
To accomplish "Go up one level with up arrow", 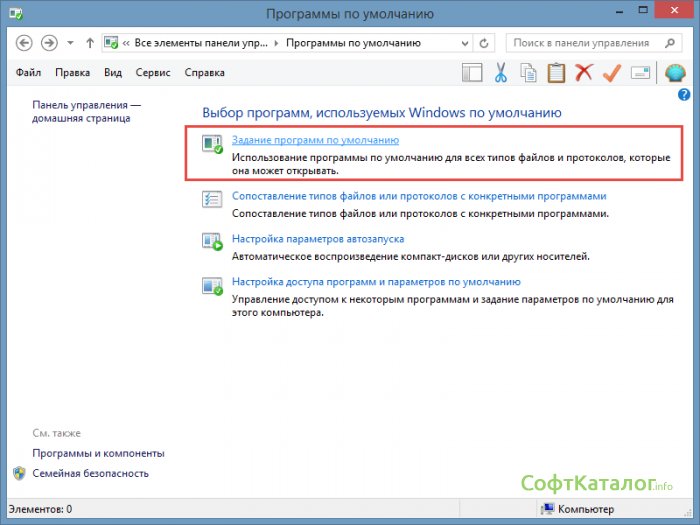I will (90, 44).
